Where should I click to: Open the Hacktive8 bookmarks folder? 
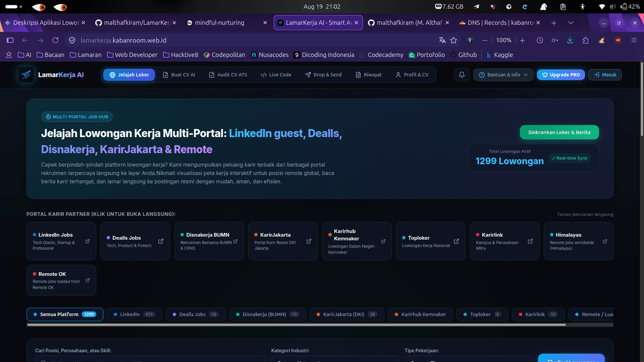pos(180,55)
